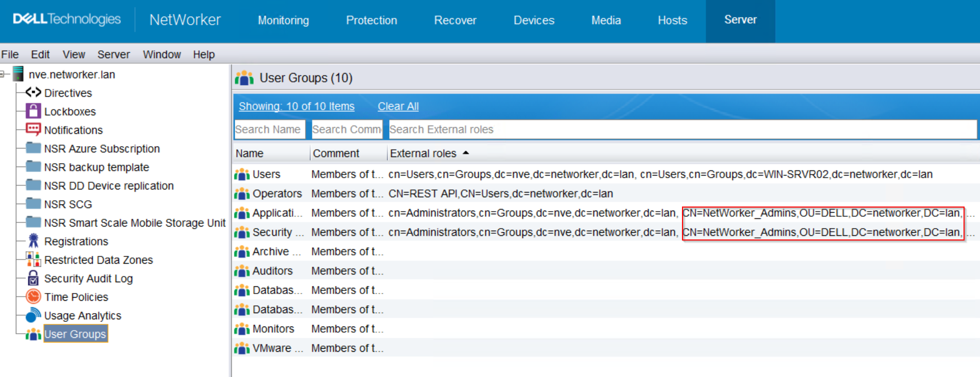
Task: Click the Showing 10 of 10 Items link
Action: point(296,106)
